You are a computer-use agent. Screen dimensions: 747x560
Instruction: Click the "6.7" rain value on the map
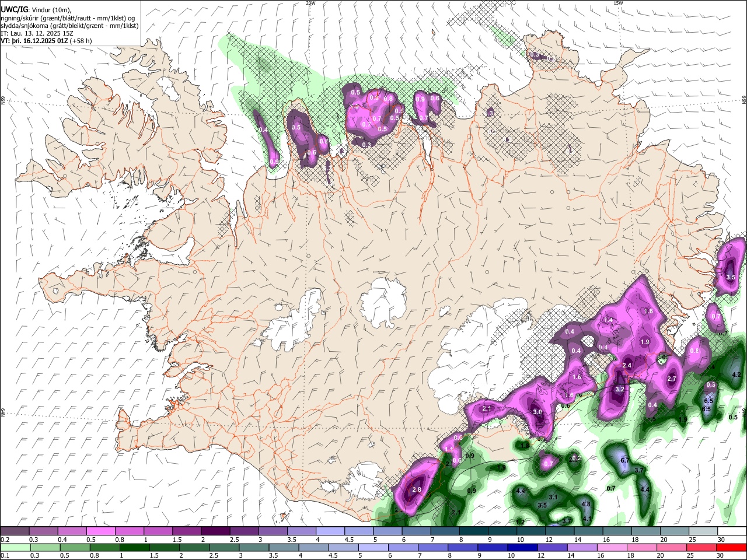pos(624,460)
